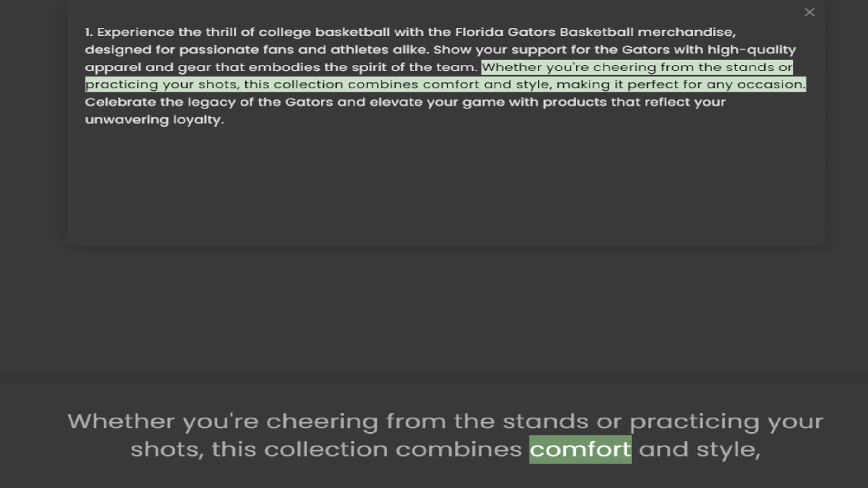Click the word "Celebrate" in the paragraph
The image size is (868, 488).
tap(120, 102)
